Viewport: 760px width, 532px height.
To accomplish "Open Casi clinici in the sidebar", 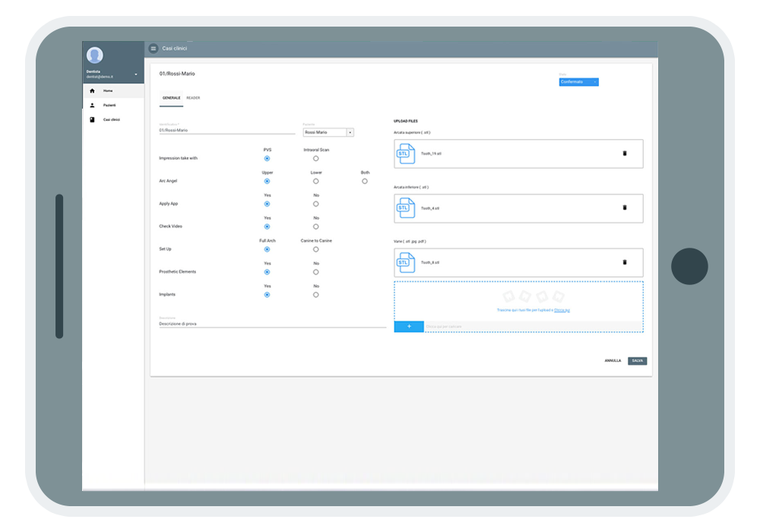I will 113,119.
